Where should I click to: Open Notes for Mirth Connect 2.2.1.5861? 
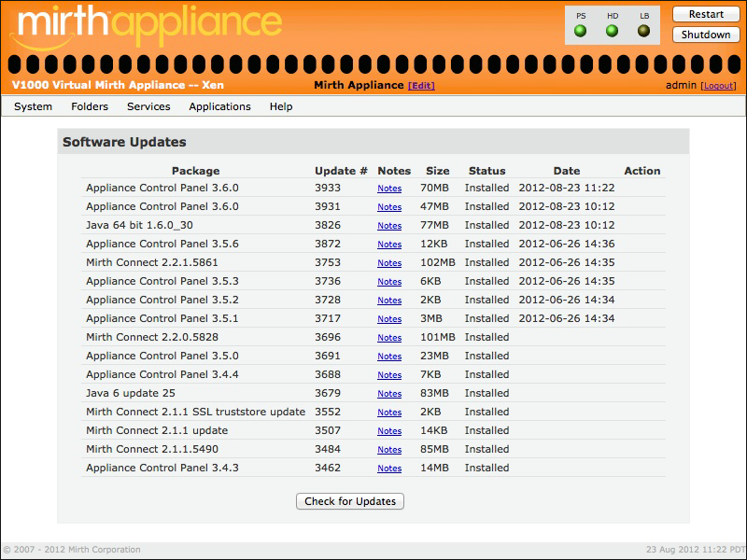pos(389,262)
